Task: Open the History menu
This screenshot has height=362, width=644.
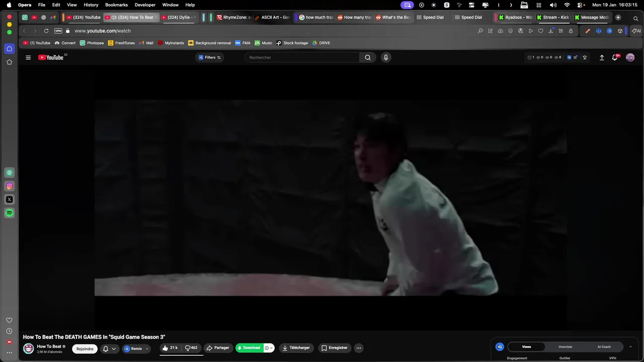Action: tap(91, 5)
